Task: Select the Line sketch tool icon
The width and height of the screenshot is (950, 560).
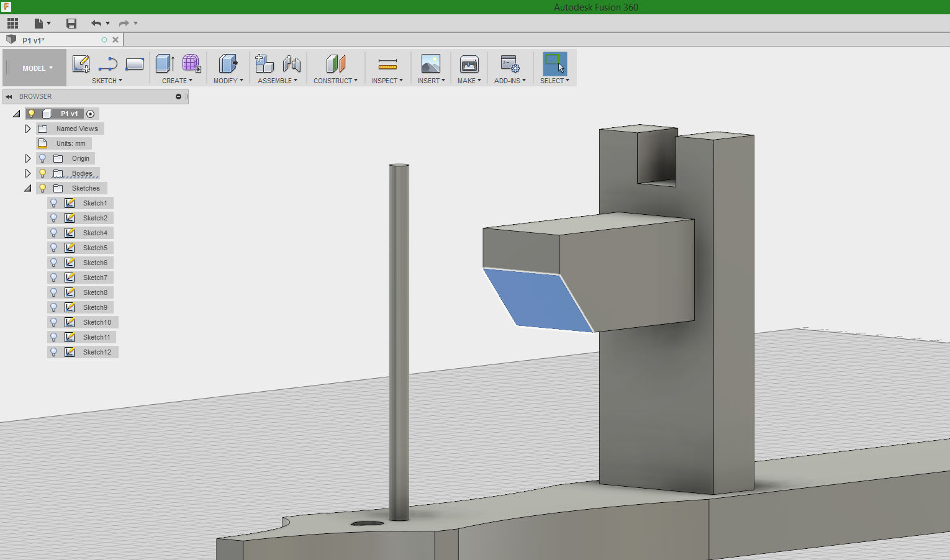Action: click(x=108, y=64)
